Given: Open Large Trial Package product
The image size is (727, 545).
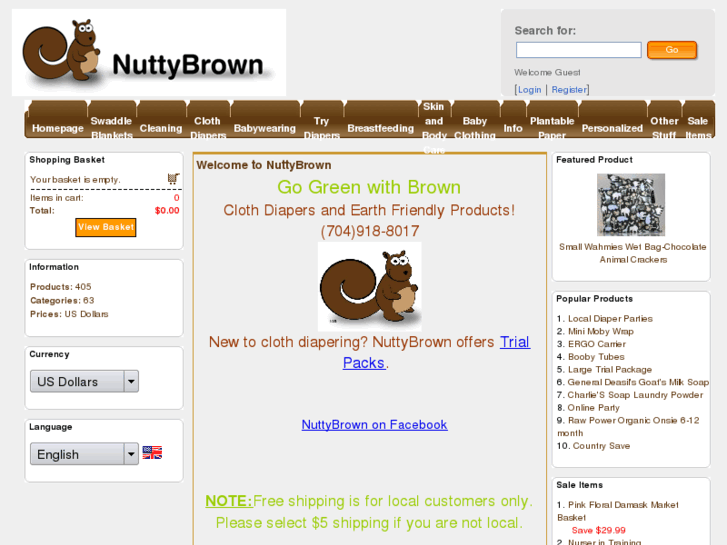Looking at the screenshot, I should (610, 370).
